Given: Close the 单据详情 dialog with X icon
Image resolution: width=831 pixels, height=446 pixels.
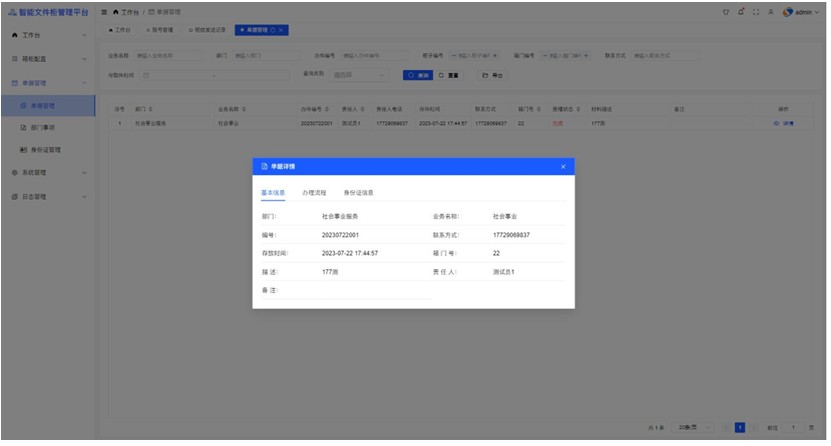Looking at the screenshot, I should point(562,166).
